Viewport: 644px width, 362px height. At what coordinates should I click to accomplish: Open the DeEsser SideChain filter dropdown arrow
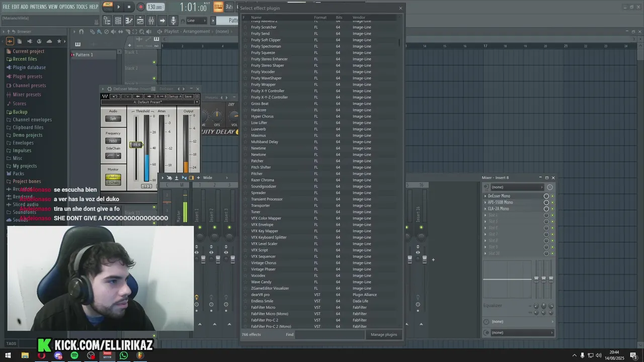tap(118, 156)
